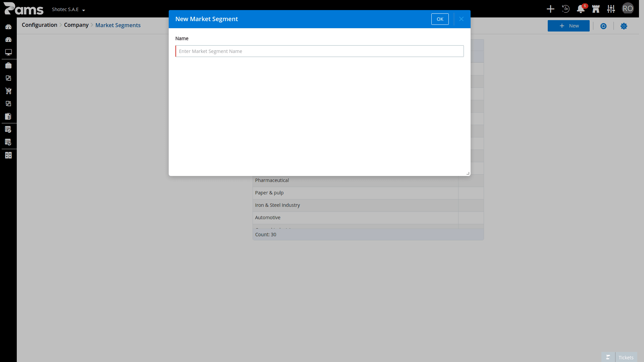Viewport: 644px width, 362px height.
Task: Click the castle icon in the header
Action: tap(596, 9)
